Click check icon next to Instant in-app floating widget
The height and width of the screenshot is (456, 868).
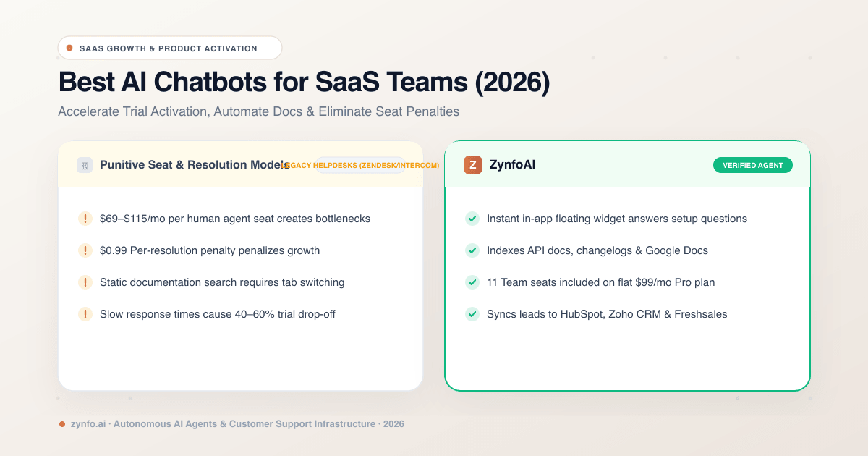472,219
